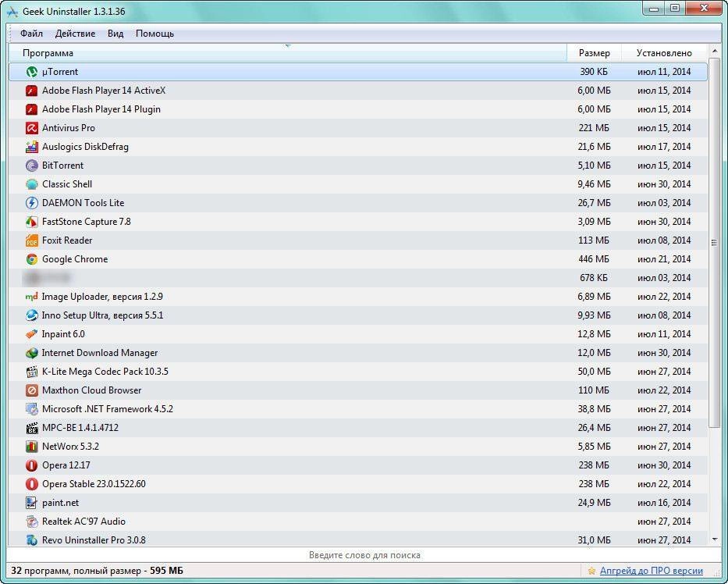Click the FastStone Capture 7.8 icon

pos(31,222)
